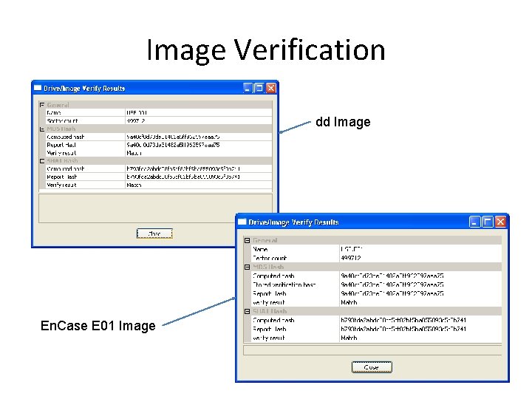Select MD5 Verify result row in dd Image window
The height and width of the screenshot is (399, 532).
[x=159, y=153]
